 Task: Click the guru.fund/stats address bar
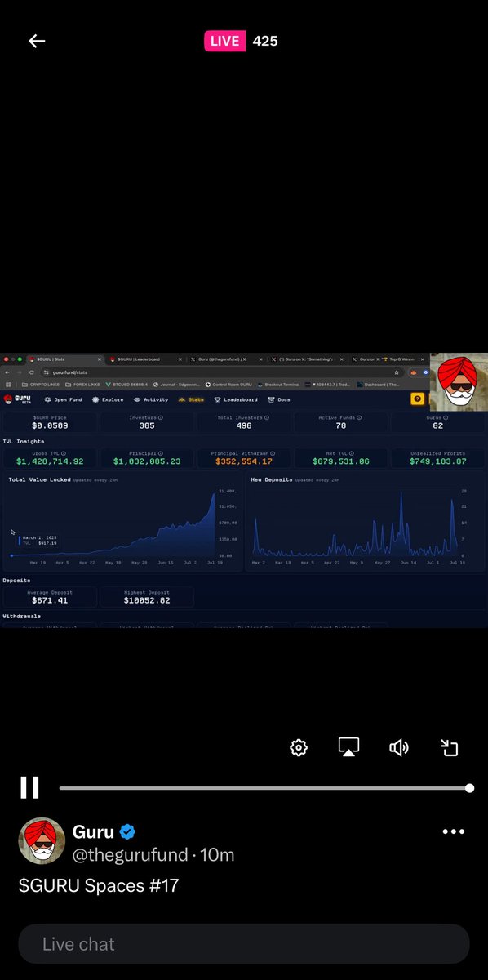click(220, 372)
